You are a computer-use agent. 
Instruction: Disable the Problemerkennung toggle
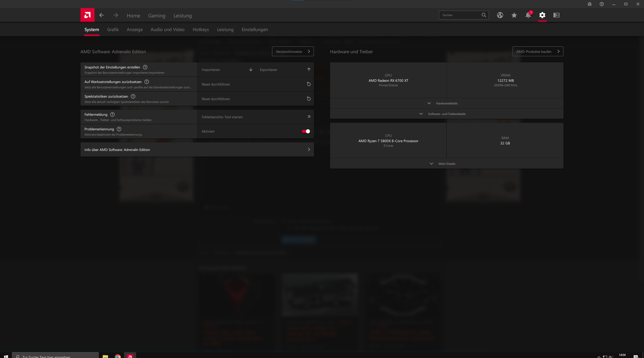[x=306, y=131]
